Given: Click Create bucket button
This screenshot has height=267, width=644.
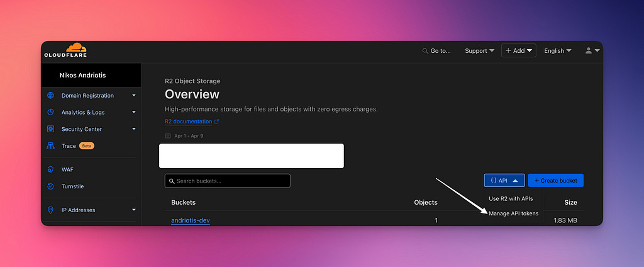Looking at the screenshot, I should point(556,181).
